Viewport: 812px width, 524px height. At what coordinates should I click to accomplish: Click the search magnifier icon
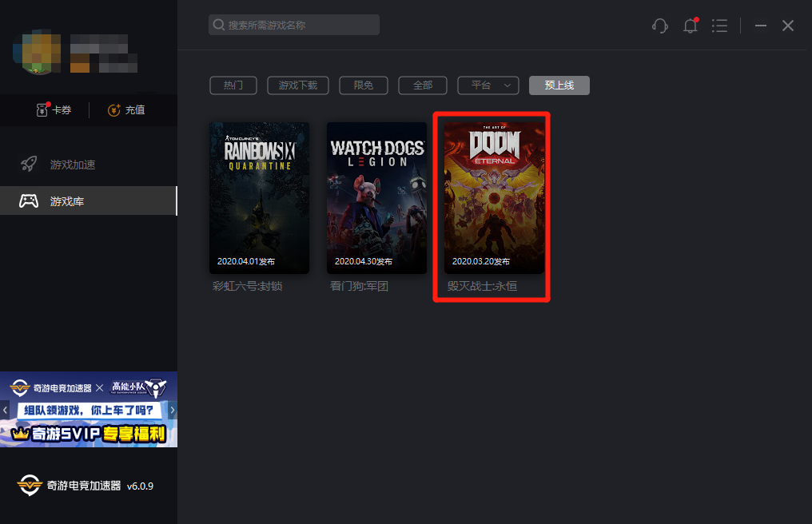218,26
